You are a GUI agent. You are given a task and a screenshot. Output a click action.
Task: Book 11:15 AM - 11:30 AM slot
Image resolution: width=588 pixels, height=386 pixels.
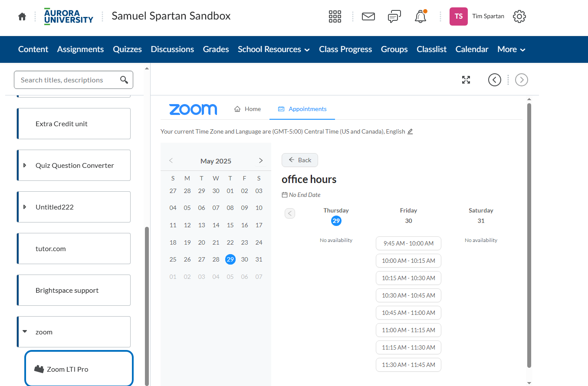[x=408, y=347]
